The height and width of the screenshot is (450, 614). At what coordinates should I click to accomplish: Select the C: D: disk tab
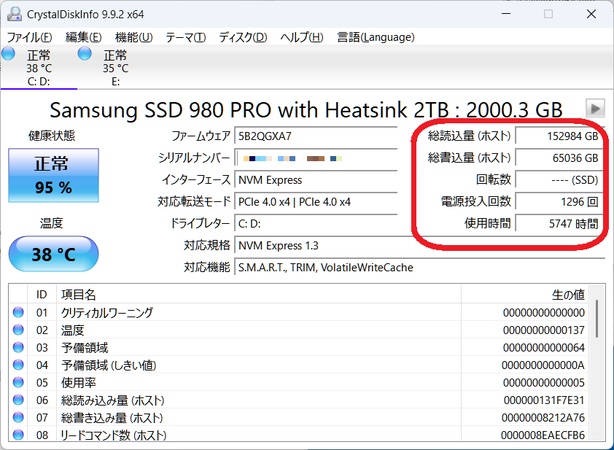pos(39,68)
